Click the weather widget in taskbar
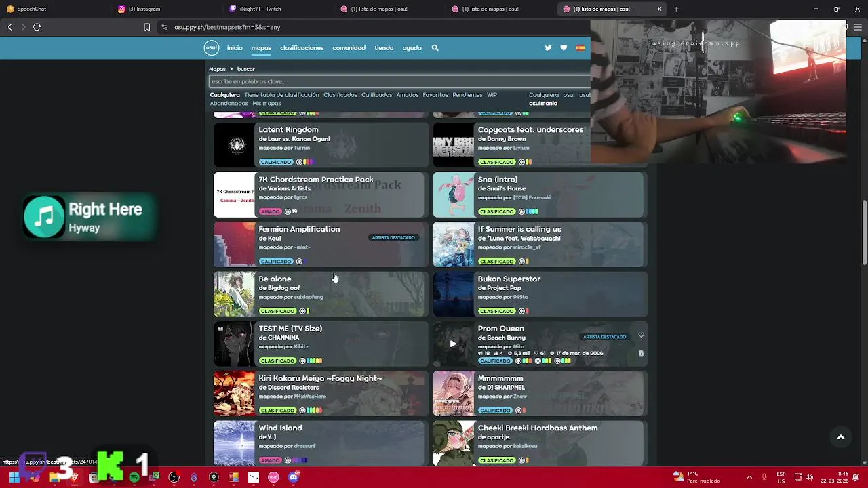Image resolution: width=868 pixels, height=488 pixels. pos(696,477)
